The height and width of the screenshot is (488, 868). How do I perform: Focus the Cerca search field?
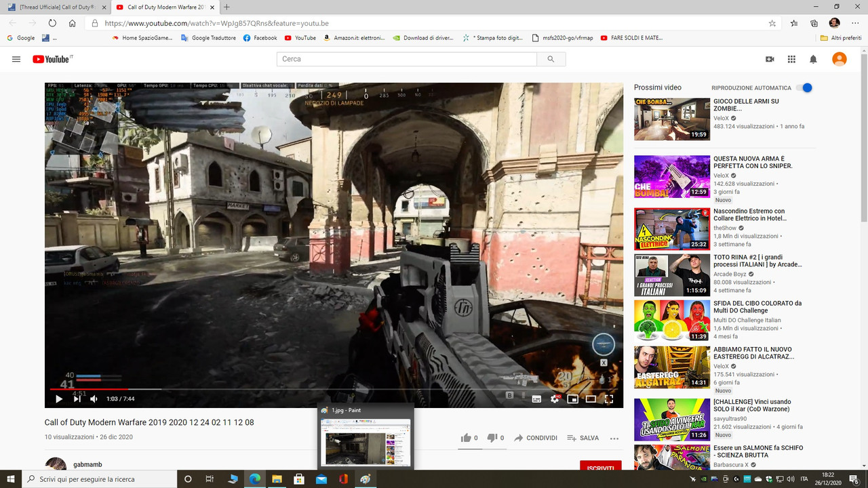407,59
